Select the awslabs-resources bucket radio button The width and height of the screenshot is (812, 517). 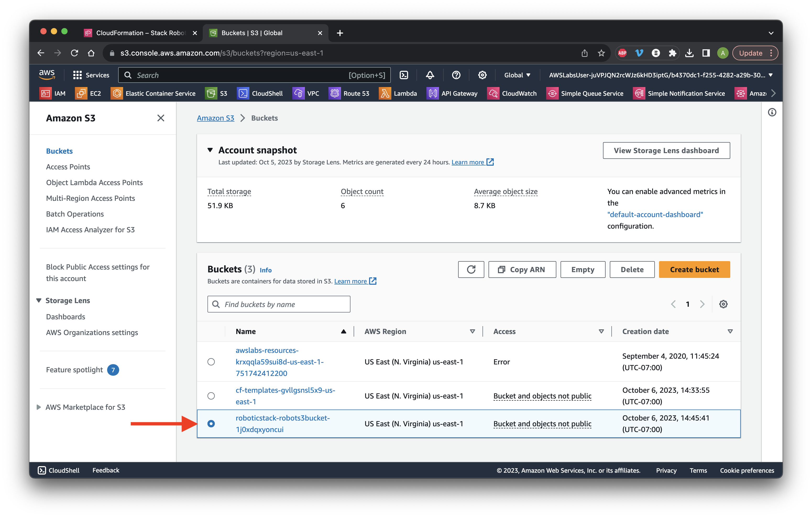[x=211, y=362]
